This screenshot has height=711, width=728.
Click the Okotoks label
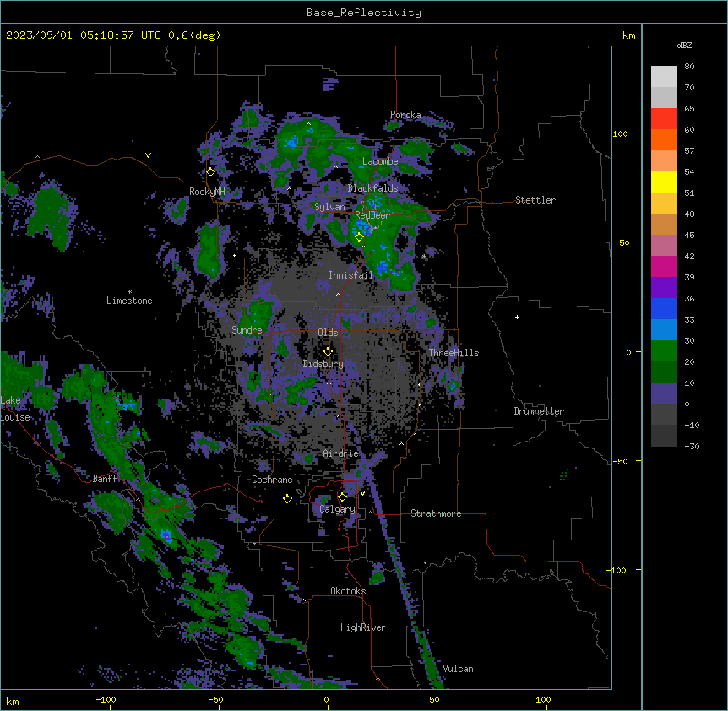(348, 591)
